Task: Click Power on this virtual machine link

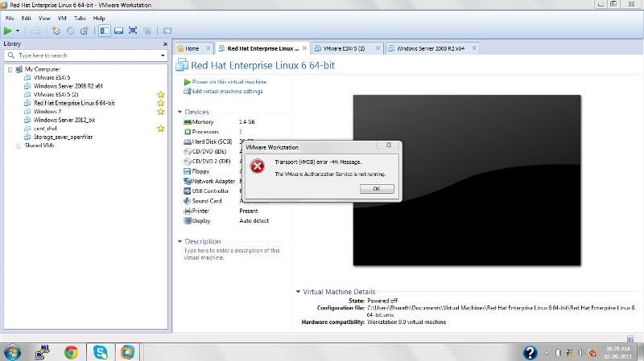Action: tap(229, 82)
